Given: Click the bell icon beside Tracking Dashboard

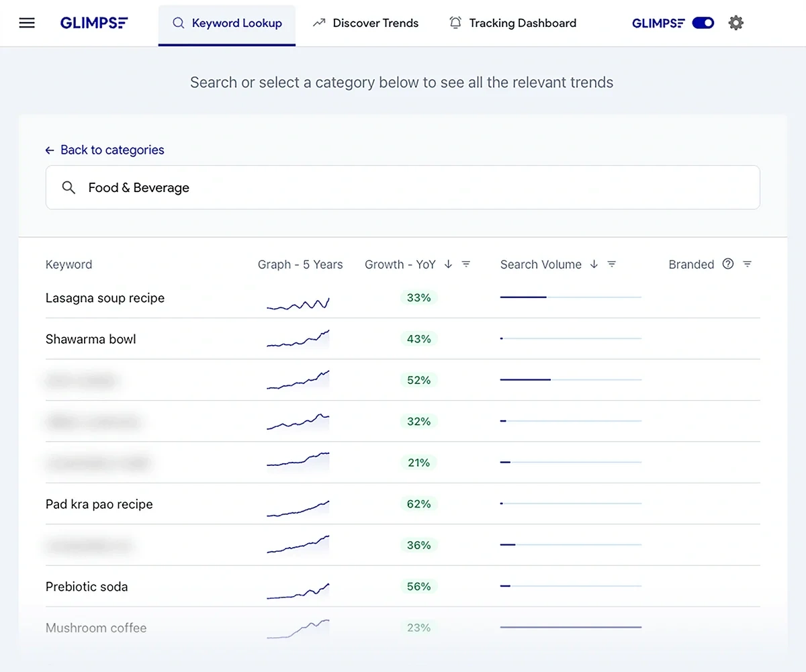Looking at the screenshot, I should coord(455,22).
